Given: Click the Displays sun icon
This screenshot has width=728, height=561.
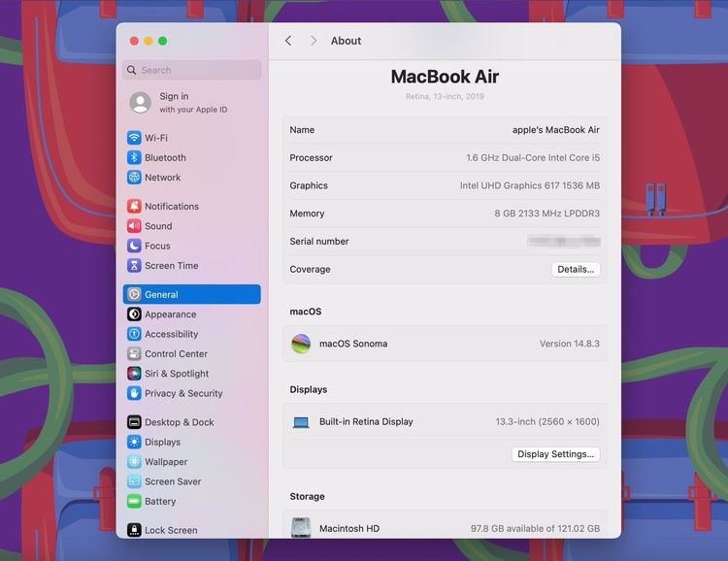Looking at the screenshot, I should click(x=134, y=442).
